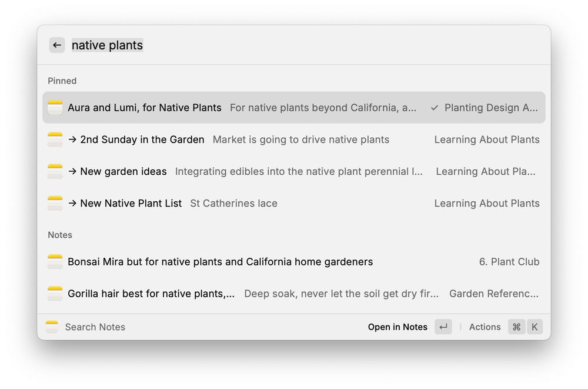Click the native plants search field
This screenshot has width=588, height=389.
pos(108,45)
